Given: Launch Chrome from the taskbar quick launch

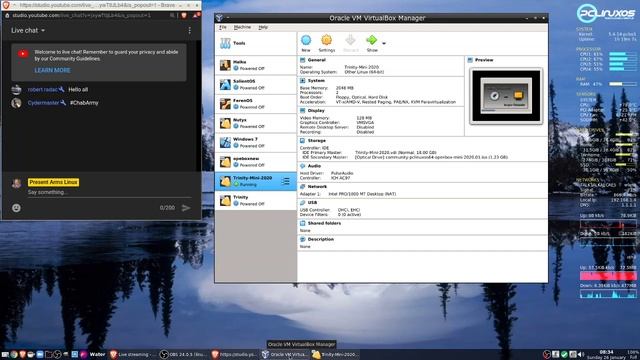Looking at the screenshot, I should [14, 354].
